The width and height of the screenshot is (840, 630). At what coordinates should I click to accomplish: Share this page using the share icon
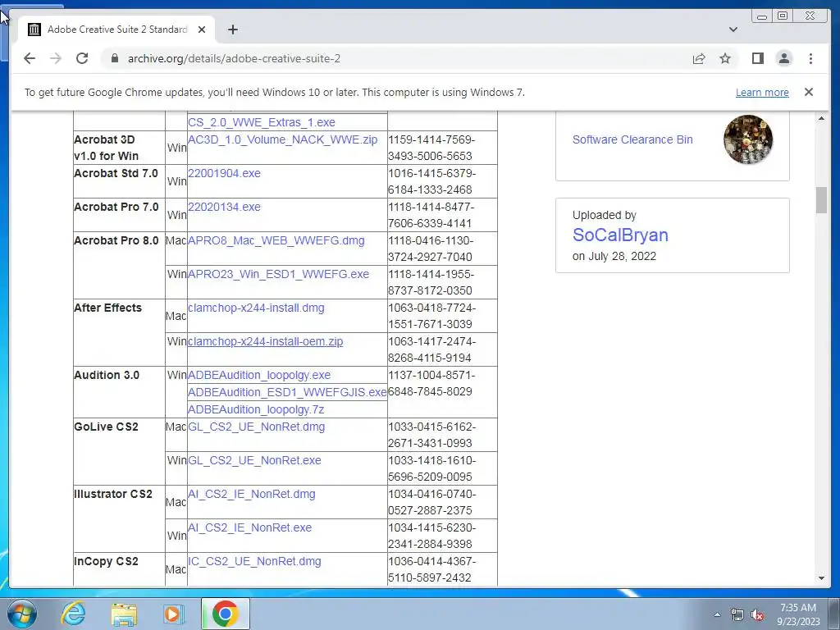pos(699,58)
